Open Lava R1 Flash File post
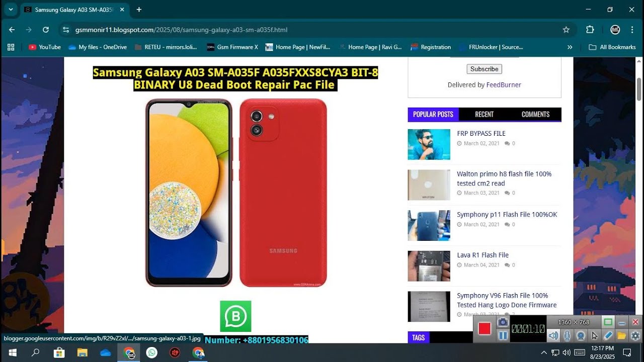Screen dimensions: 644x362 click(482, 255)
